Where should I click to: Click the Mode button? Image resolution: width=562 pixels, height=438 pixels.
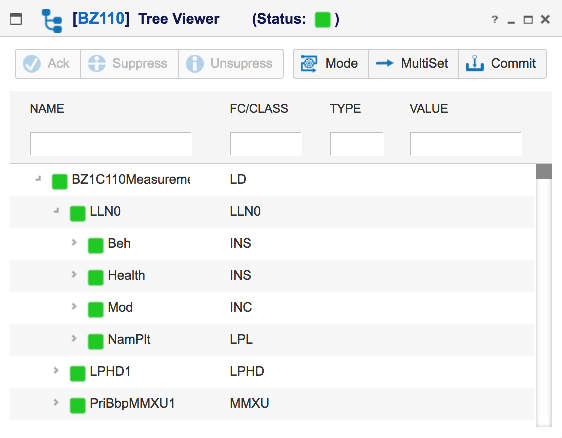tap(330, 64)
